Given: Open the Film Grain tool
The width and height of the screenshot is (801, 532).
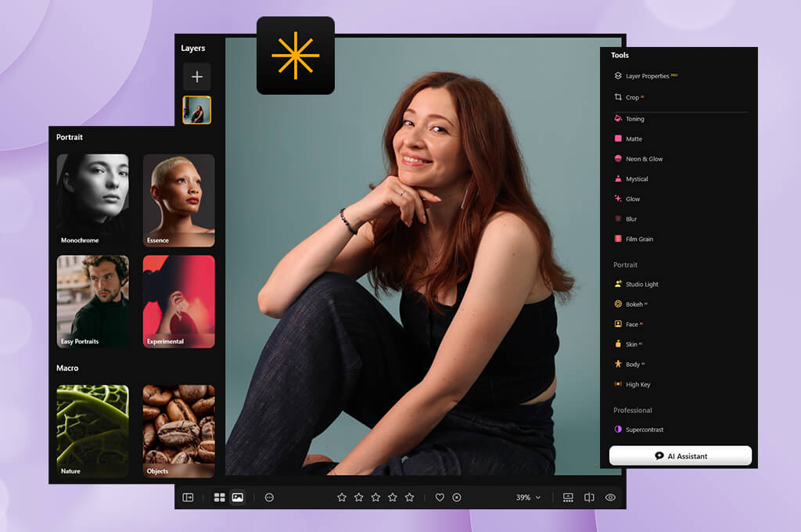Looking at the screenshot, I should [634, 239].
